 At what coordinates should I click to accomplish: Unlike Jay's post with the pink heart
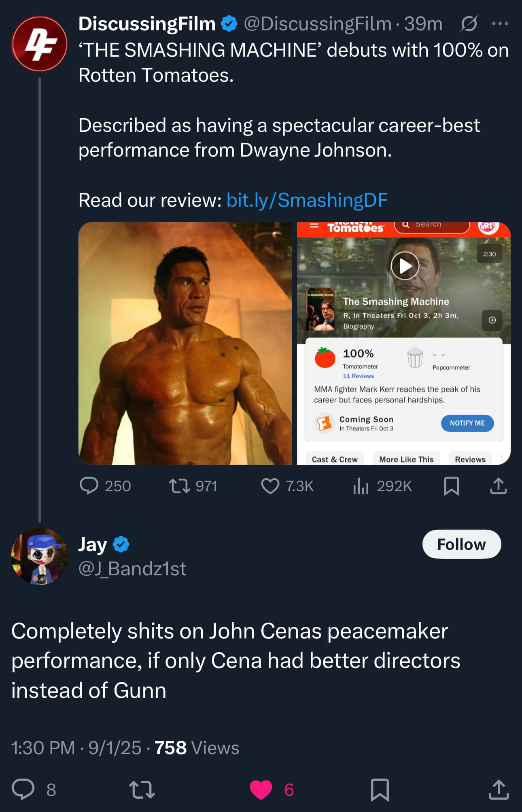pyautogui.click(x=261, y=789)
